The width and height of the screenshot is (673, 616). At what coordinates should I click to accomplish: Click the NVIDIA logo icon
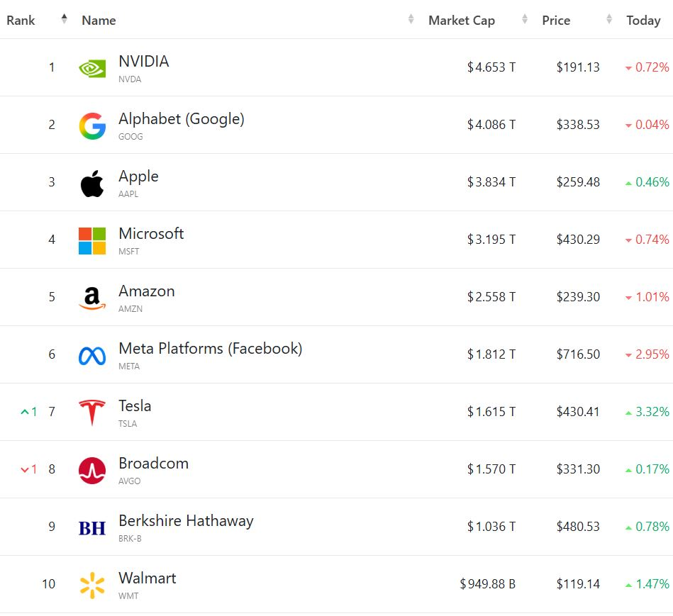click(x=92, y=68)
